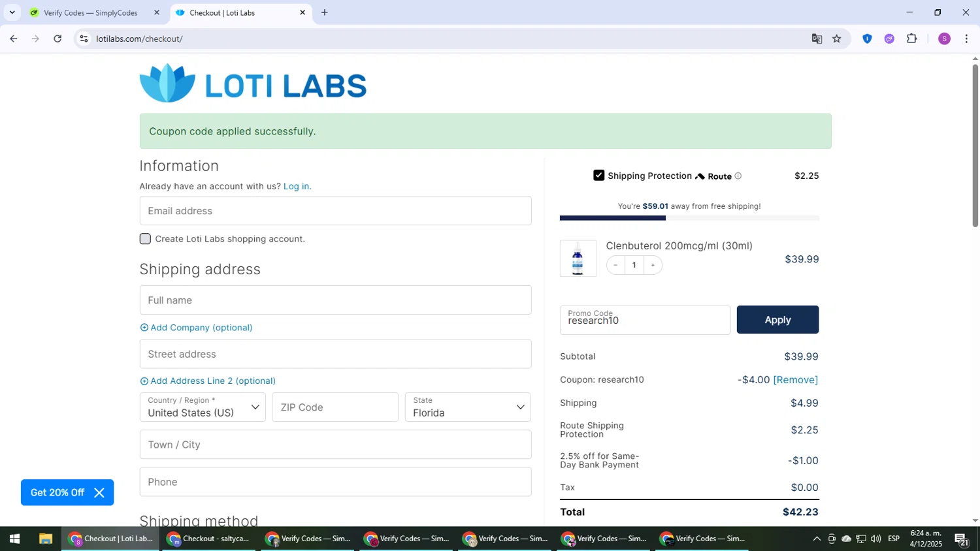The height and width of the screenshot is (551, 980).
Task: Open the Google Translate page icon
Action: [x=817, y=39]
